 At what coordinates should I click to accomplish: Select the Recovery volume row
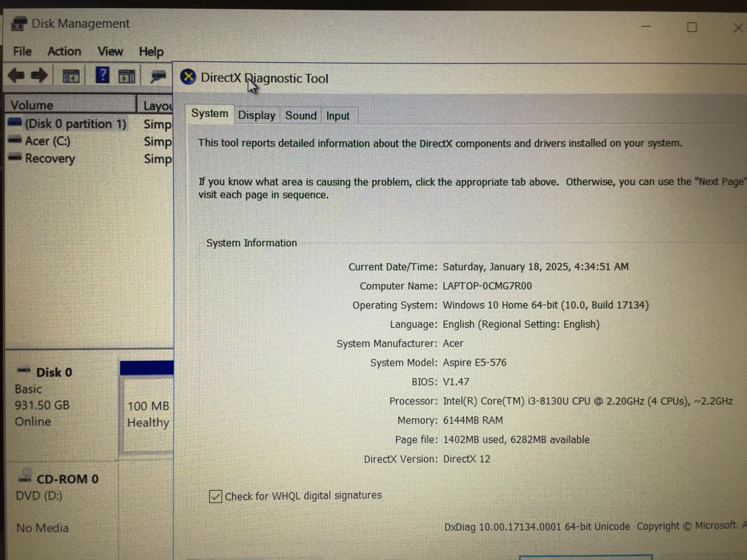pyautogui.click(x=90, y=158)
